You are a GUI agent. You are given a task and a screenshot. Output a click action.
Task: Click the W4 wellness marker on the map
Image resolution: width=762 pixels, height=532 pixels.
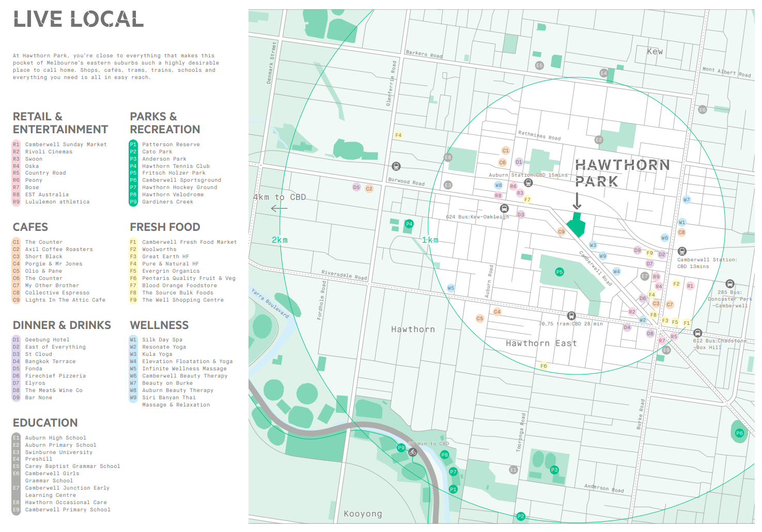[x=616, y=271]
